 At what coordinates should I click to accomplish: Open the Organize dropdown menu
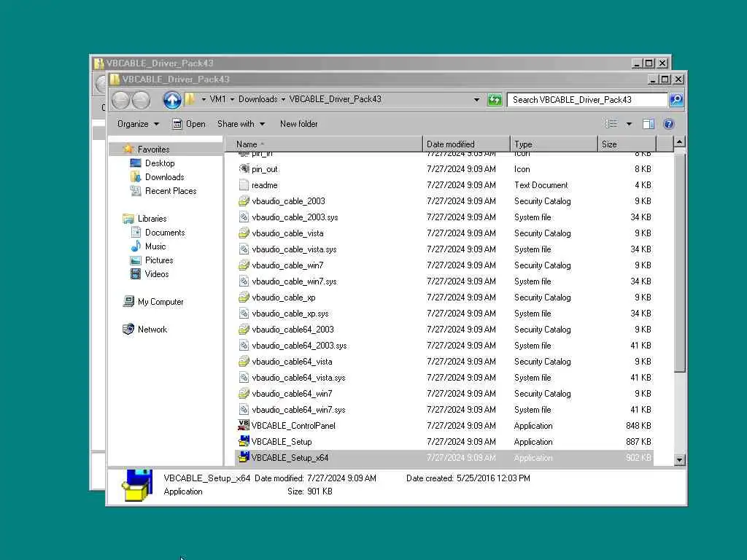click(138, 124)
